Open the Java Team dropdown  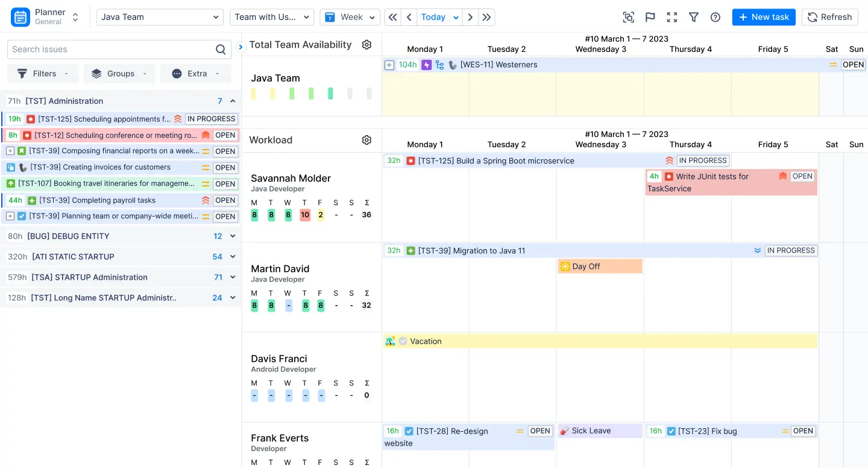tap(160, 17)
